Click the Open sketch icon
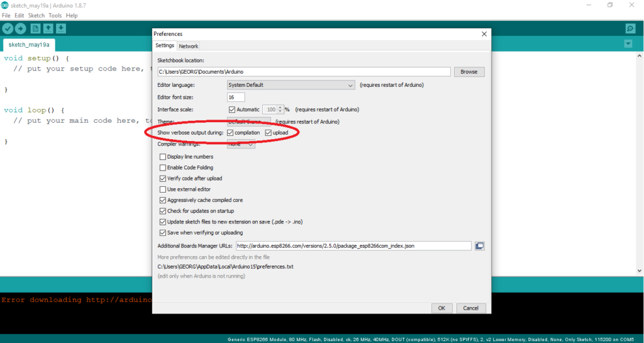This screenshot has width=644, height=343. pos(48,28)
